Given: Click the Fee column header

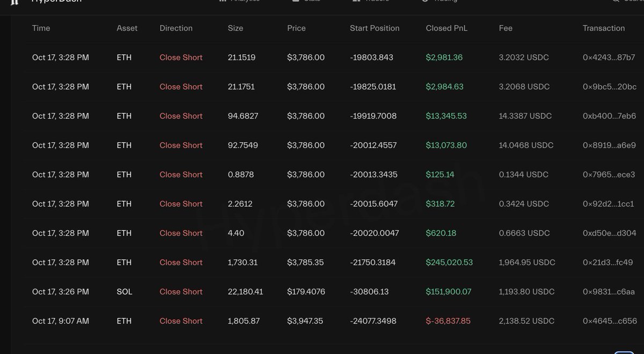Looking at the screenshot, I should [x=506, y=28].
